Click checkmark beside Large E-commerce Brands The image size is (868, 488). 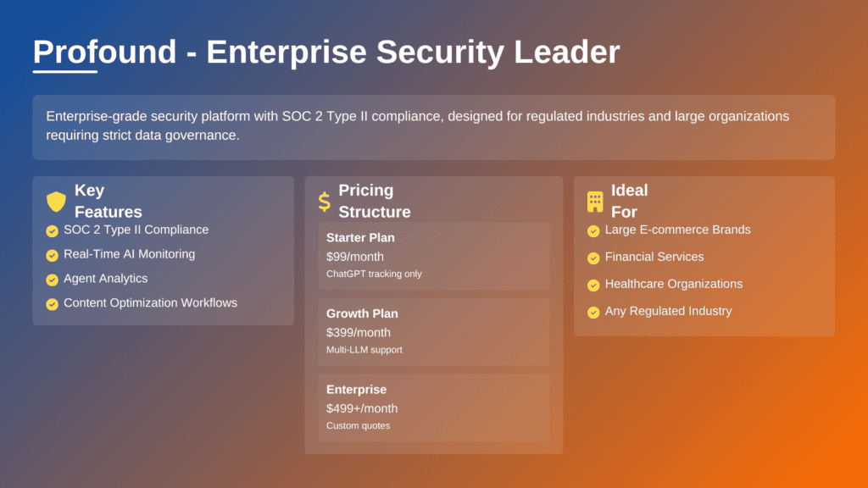(x=593, y=231)
